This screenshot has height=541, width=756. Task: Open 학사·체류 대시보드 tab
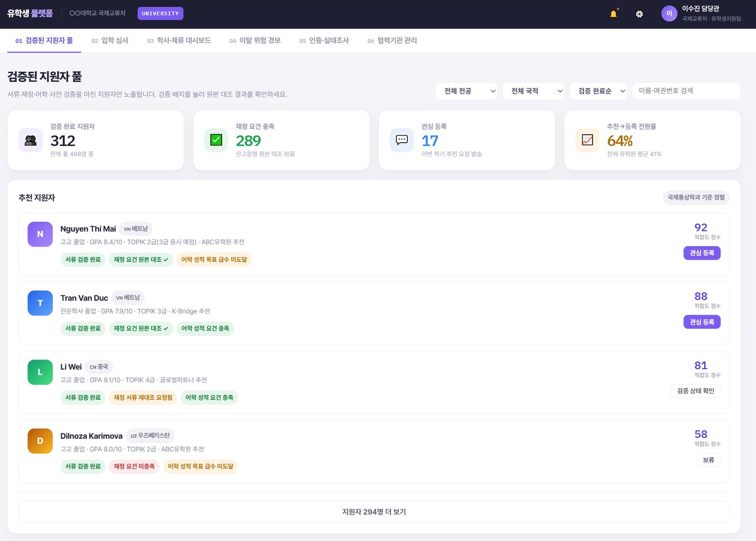[x=179, y=41]
